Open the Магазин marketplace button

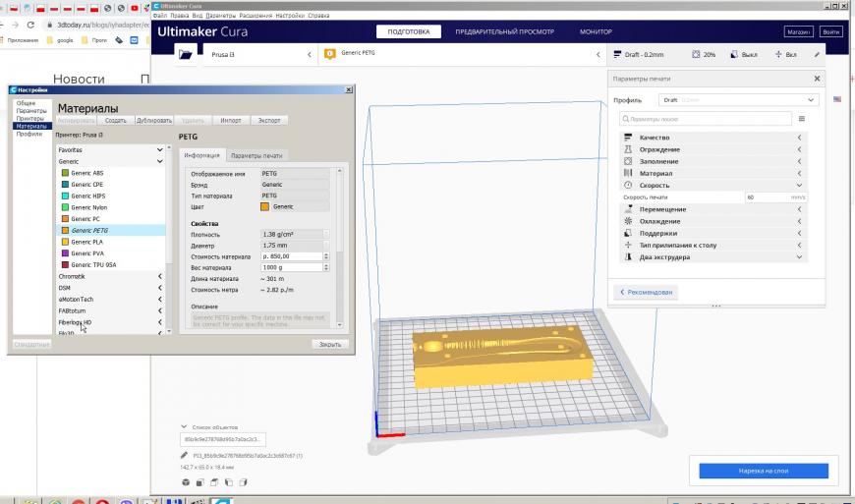click(x=798, y=31)
